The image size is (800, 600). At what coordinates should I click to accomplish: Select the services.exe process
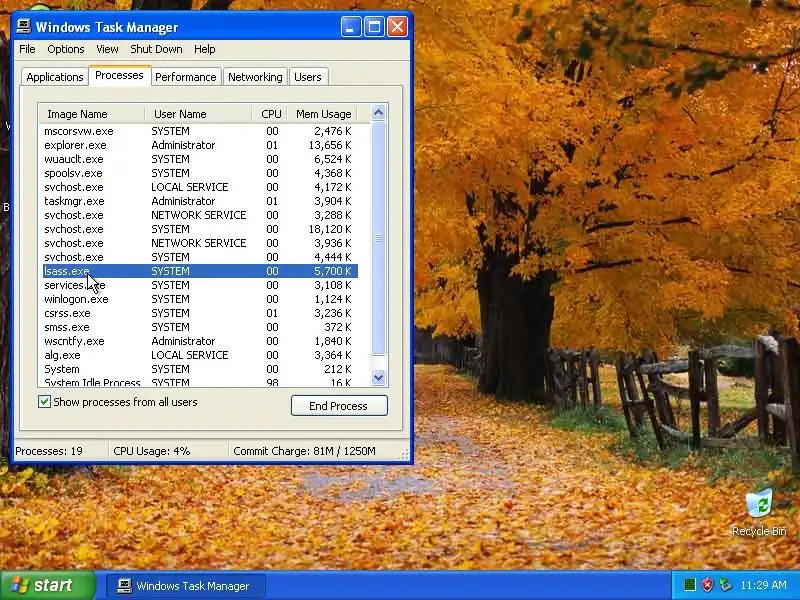point(200,285)
